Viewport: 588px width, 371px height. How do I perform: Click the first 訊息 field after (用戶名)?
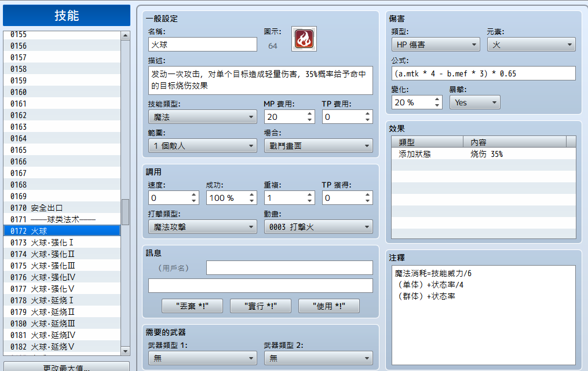tap(290, 267)
